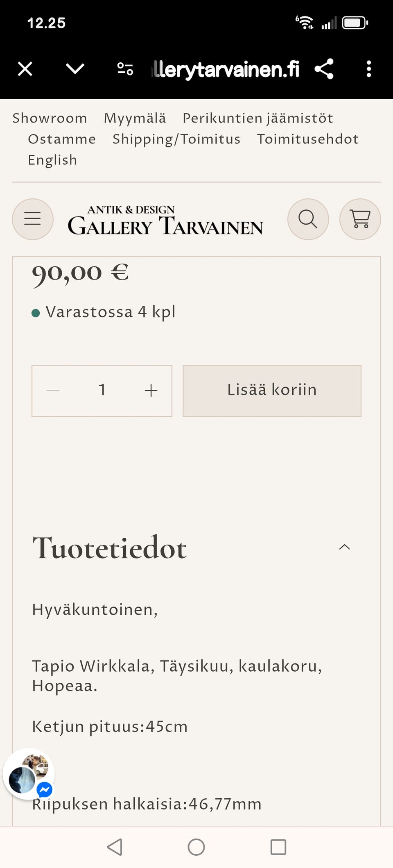Decrease quantity with the minus stepper
393x868 pixels.
point(53,391)
